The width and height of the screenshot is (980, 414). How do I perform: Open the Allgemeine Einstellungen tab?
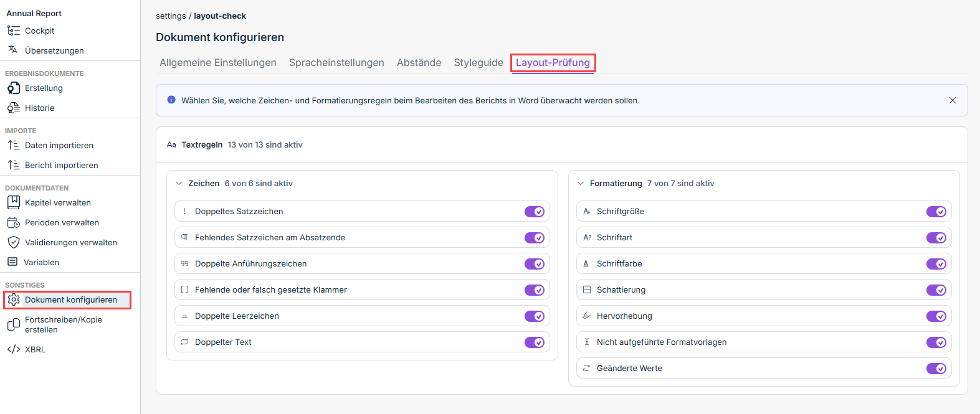(x=218, y=62)
